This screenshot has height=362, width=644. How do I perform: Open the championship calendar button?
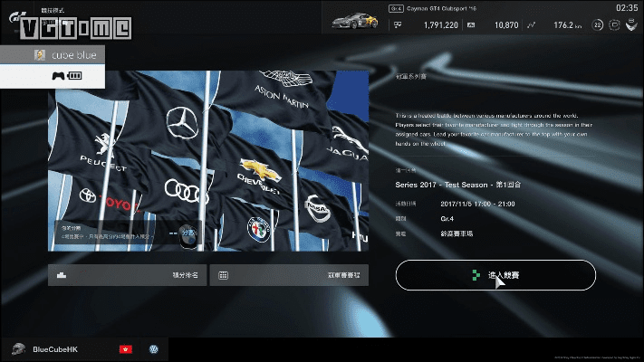click(288, 275)
